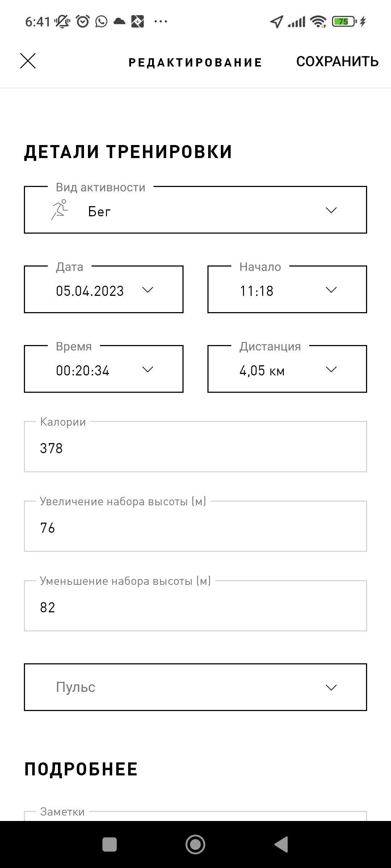Screen dimensions: 391x868
Task: Tap the battery indicator icon
Action: [345, 22]
